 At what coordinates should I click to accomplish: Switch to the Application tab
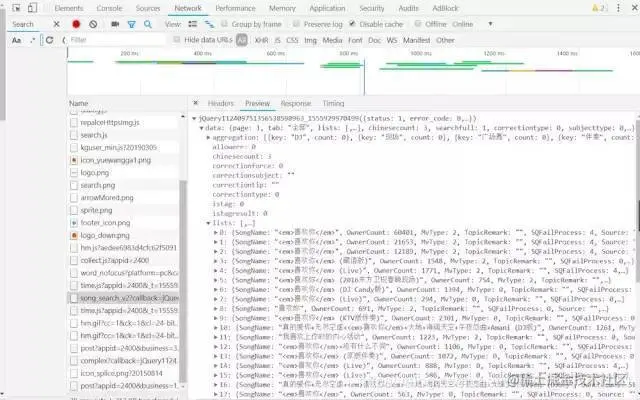tap(327, 8)
